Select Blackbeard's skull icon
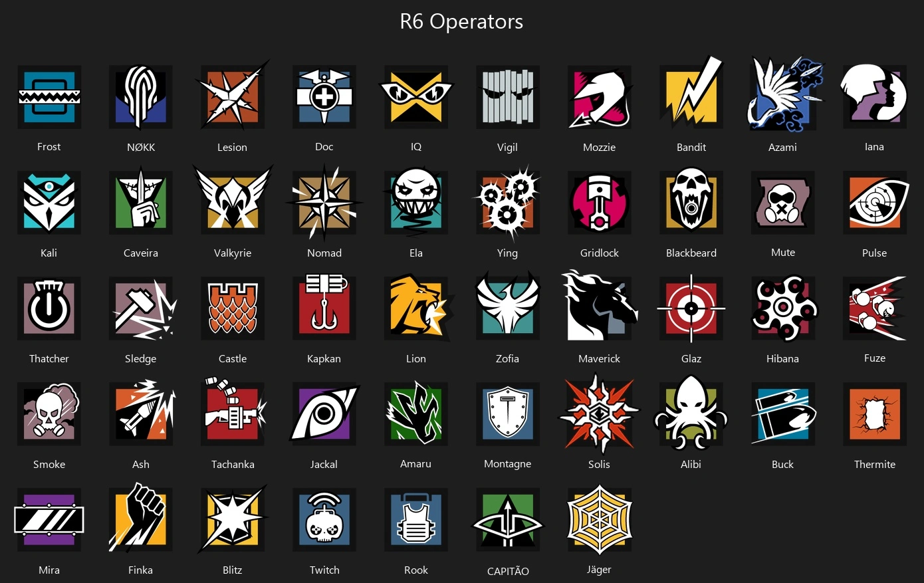 point(691,201)
